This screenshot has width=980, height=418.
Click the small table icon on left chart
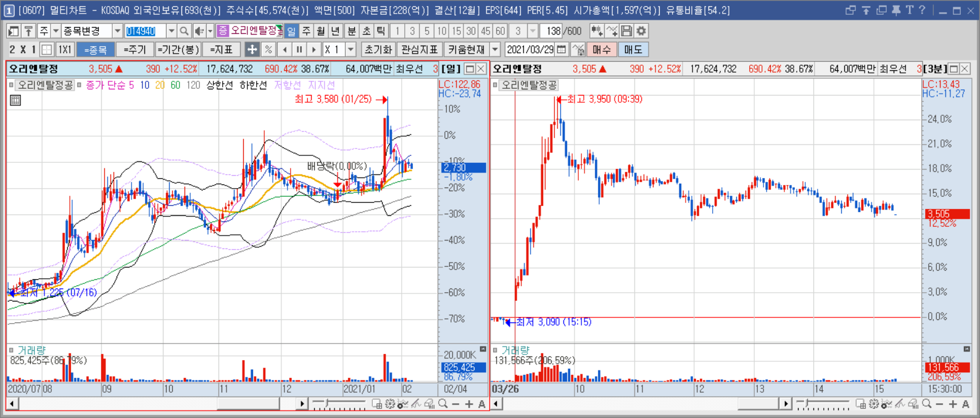click(15, 100)
